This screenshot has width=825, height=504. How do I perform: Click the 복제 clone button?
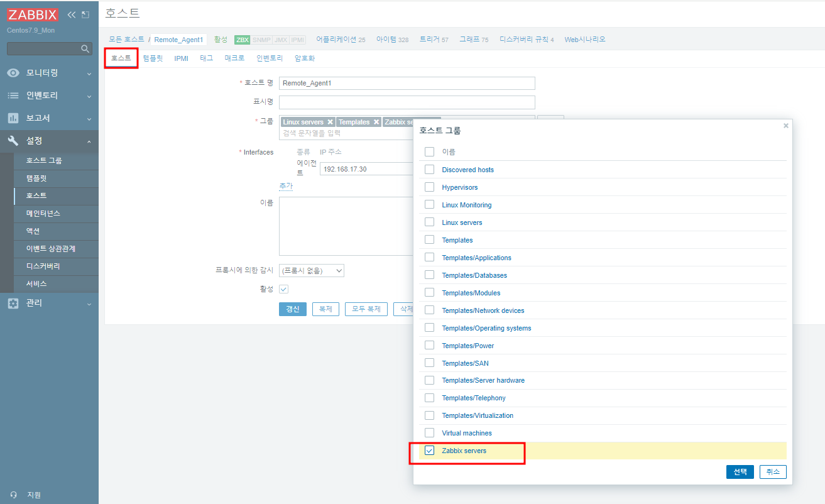325,309
